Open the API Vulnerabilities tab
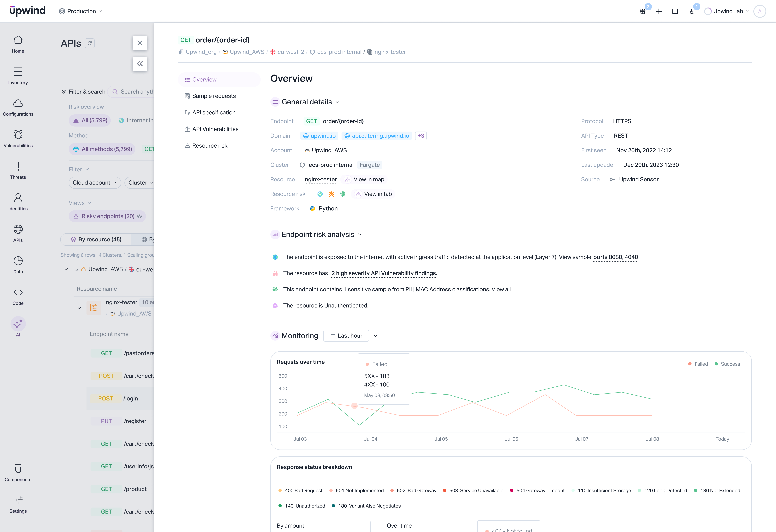Viewport: 776px width, 532px height. [215, 129]
